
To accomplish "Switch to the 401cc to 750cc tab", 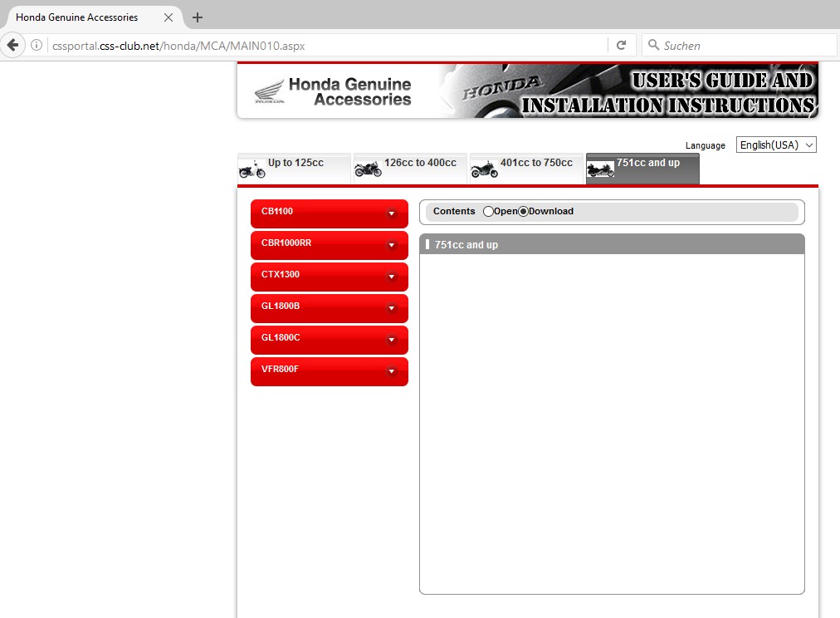I will click(535, 164).
